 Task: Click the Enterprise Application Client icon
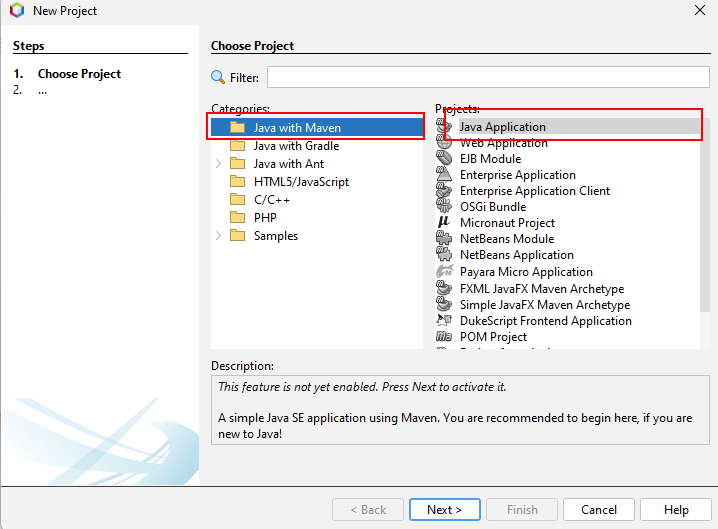coord(444,191)
